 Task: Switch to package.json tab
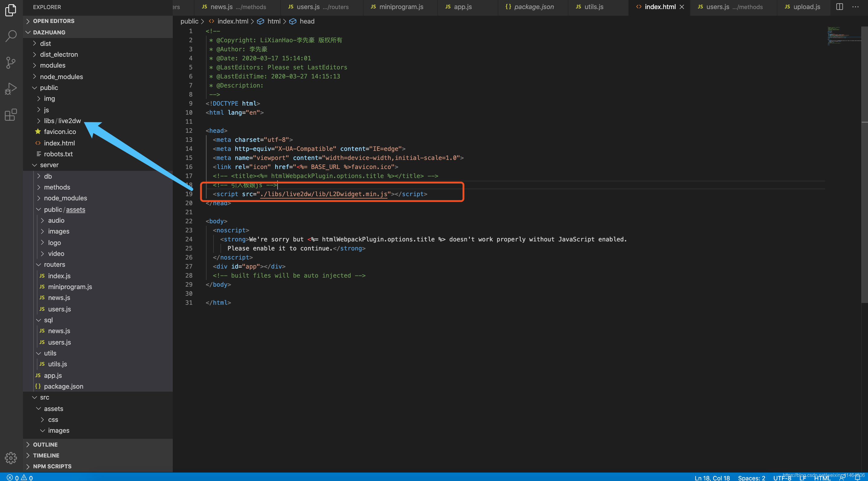point(533,7)
